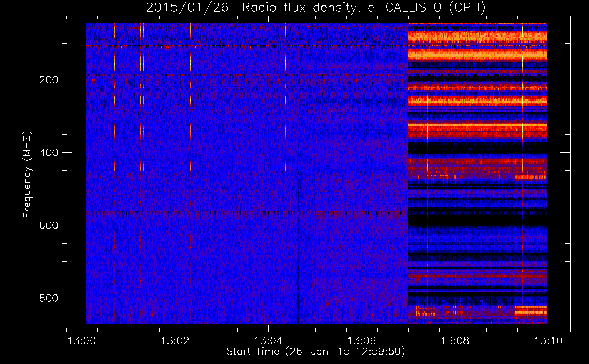Click the plot title '2015/01/26 Radio flux density'
The height and width of the screenshot is (364, 589).
tap(253, 8)
